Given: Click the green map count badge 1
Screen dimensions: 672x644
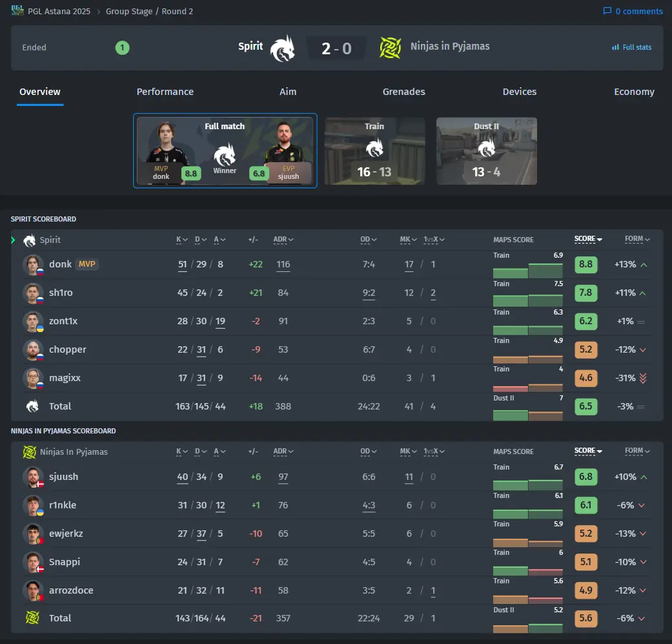Looking at the screenshot, I should [x=122, y=48].
